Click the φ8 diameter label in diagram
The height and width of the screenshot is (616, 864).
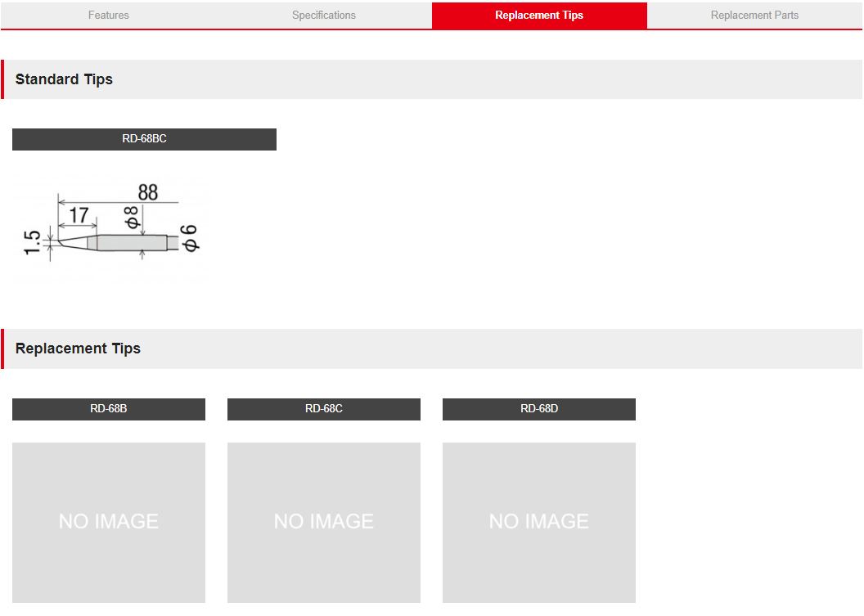click(x=133, y=217)
